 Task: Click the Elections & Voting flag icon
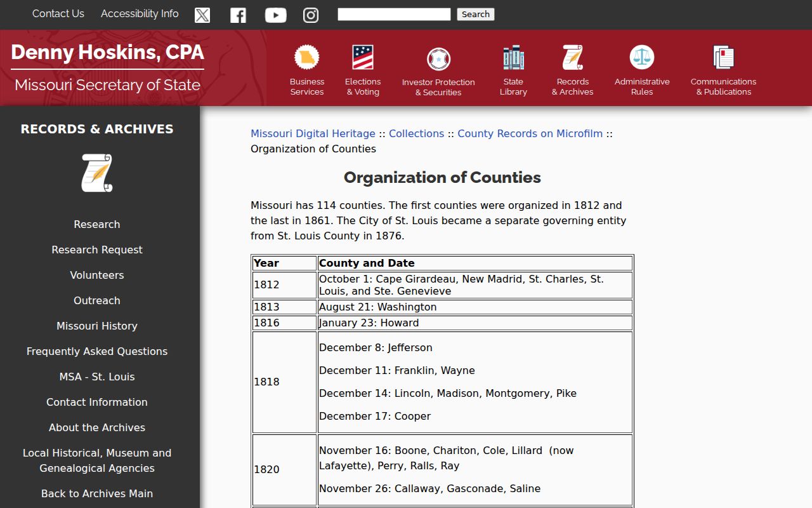click(x=363, y=58)
